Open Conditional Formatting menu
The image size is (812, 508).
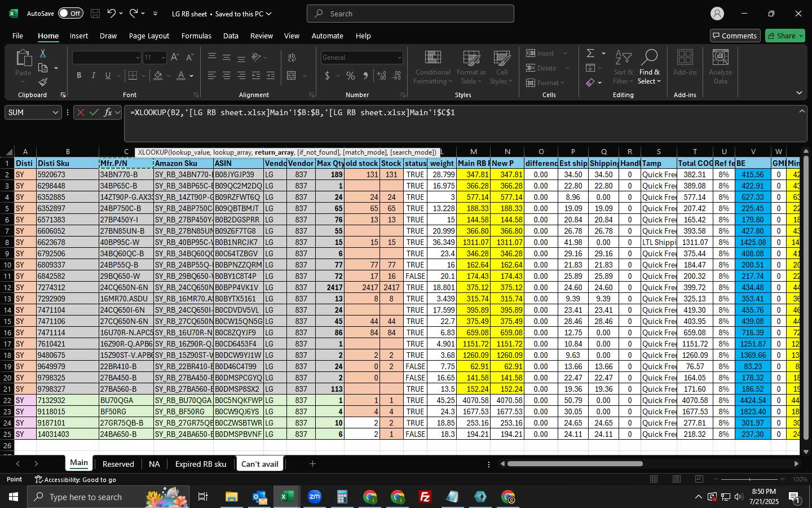click(433, 67)
